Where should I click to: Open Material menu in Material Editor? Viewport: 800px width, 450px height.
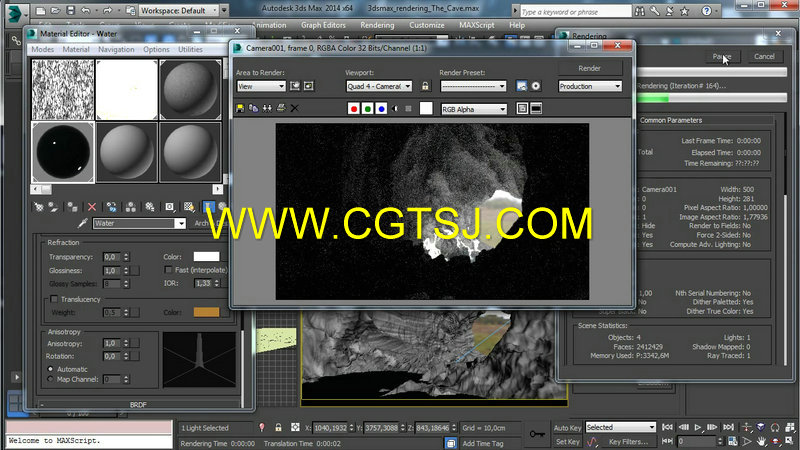(76, 49)
